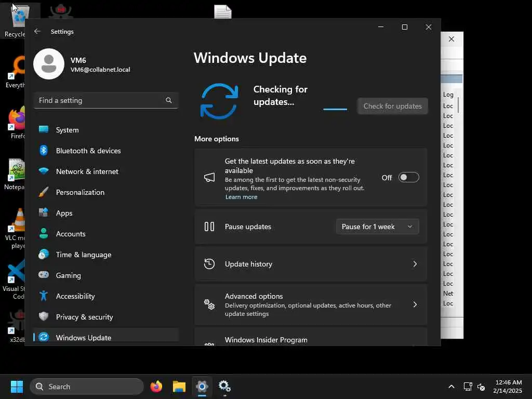Screen dimensions: 532x399
Task: Open Update history
Action: coord(311,264)
